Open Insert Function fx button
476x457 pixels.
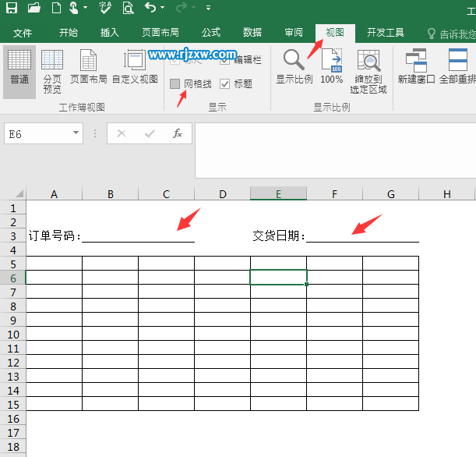178,133
